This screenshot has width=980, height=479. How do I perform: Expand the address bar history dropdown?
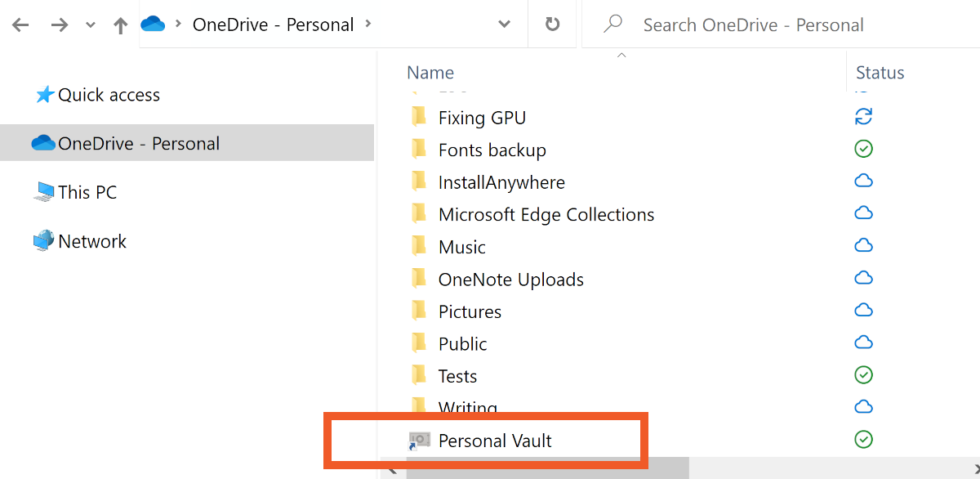pyautogui.click(x=504, y=25)
